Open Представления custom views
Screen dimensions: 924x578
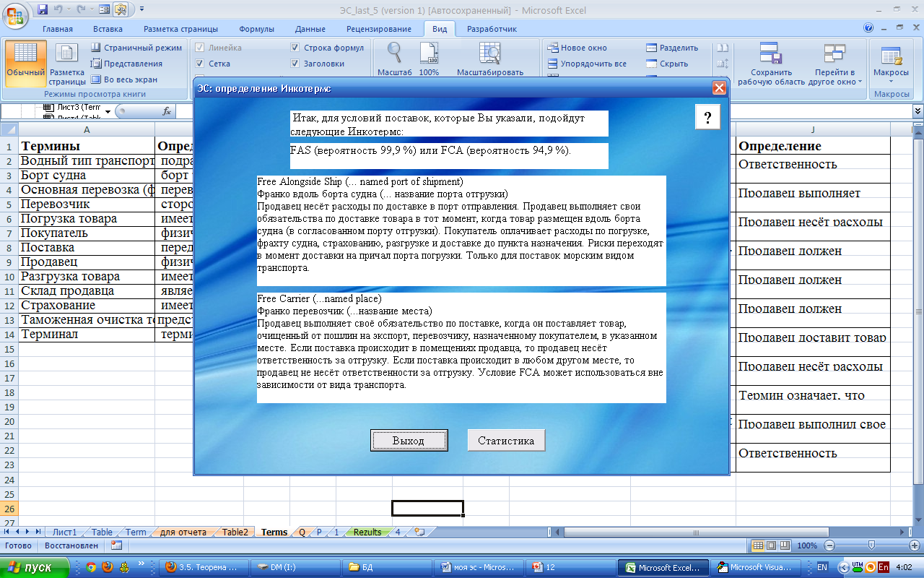coord(126,64)
